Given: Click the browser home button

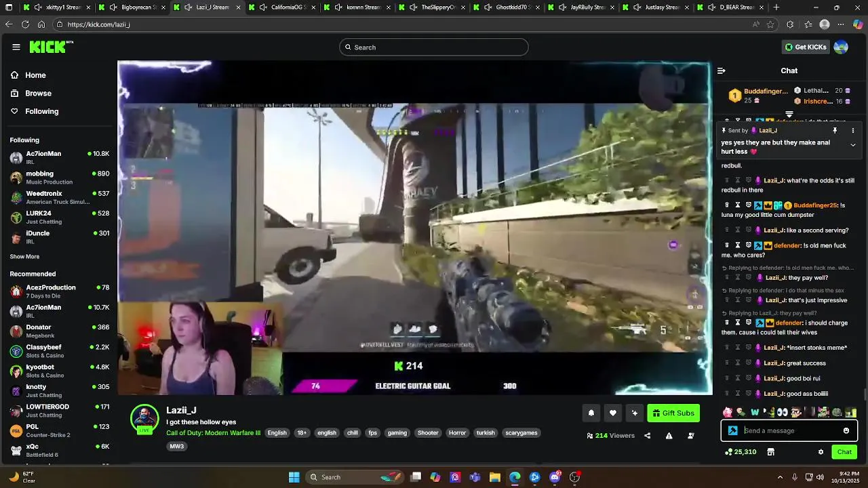Looking at the screenshot, I should (41, 24).
